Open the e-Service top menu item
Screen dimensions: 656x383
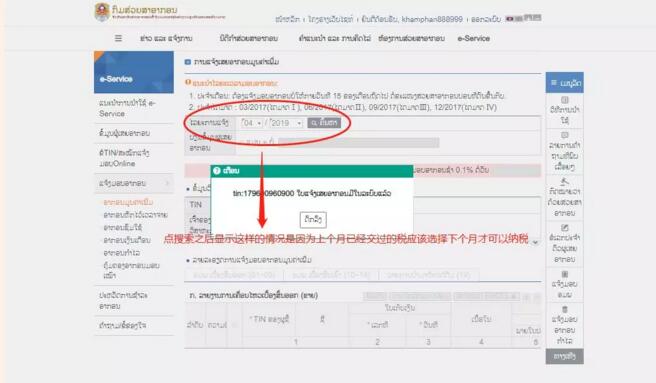pos(473,39)
